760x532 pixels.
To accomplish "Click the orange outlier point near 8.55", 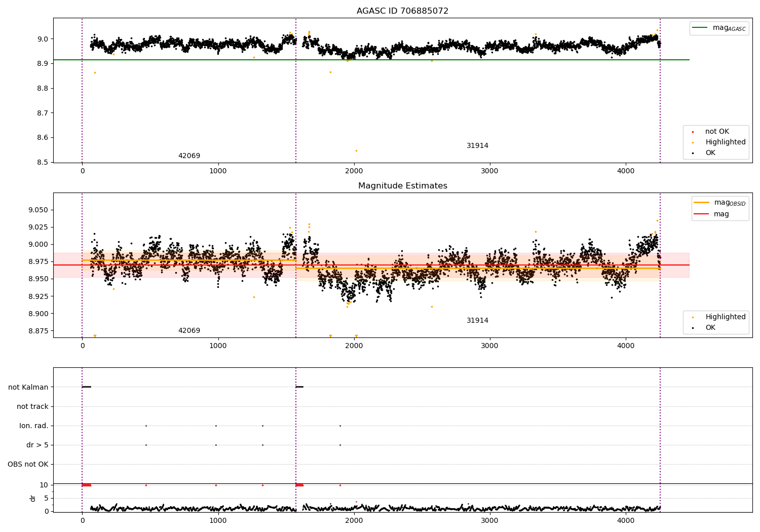I will click(356, 150).
